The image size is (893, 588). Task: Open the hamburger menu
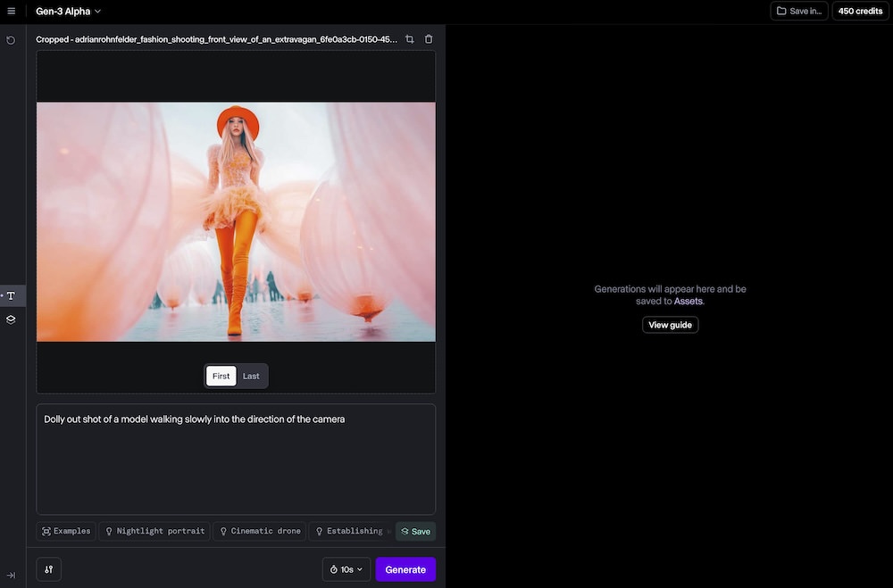(x=11, y=11)
